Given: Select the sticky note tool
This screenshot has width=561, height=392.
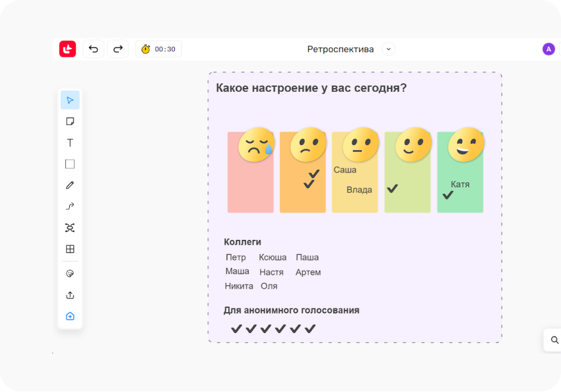Looking at the screenshot, I should click(x=70, y=121).
